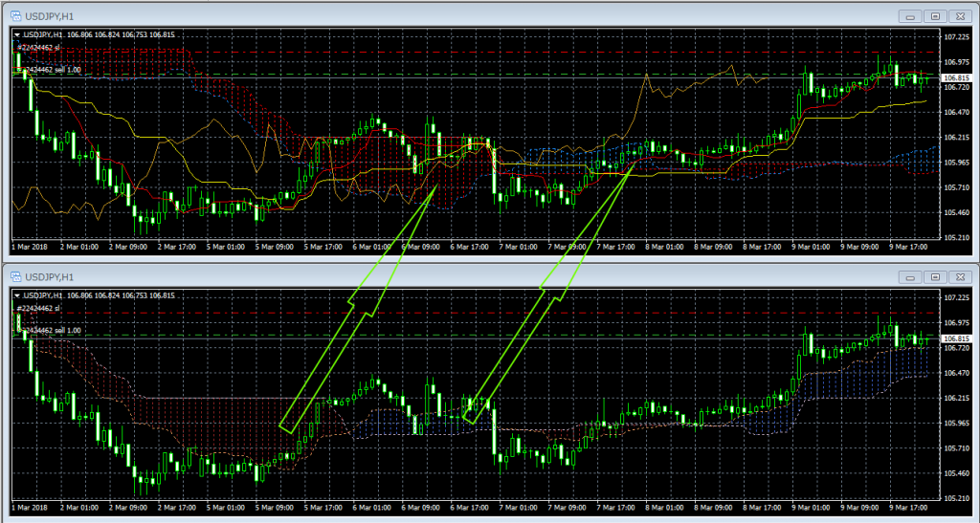Minimize the top USDJPY,H1 chart window
The width and height of the screenshot is (980, 523).
coord(909,15)
